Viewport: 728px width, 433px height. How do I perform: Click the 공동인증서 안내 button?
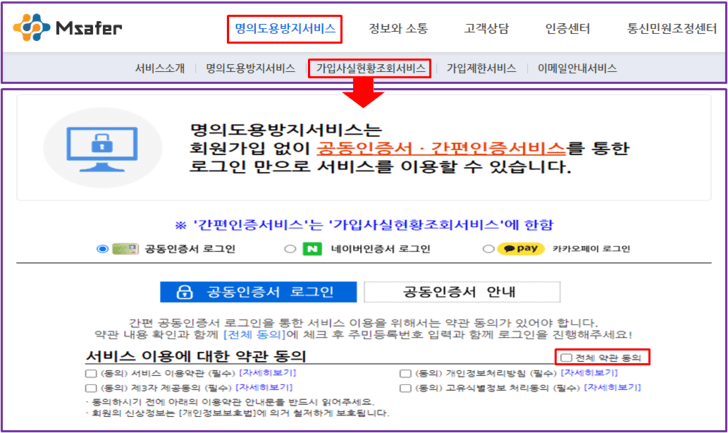[462, 292]
